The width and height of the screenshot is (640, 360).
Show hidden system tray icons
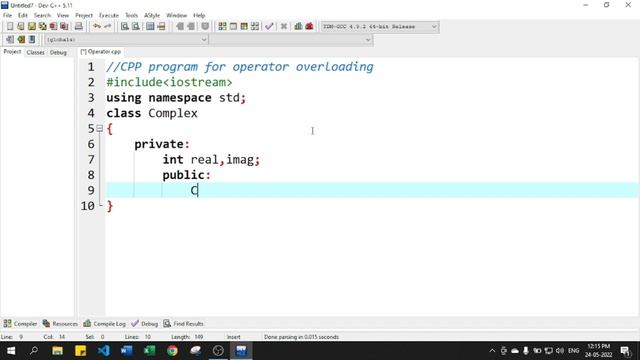point(492,351)
